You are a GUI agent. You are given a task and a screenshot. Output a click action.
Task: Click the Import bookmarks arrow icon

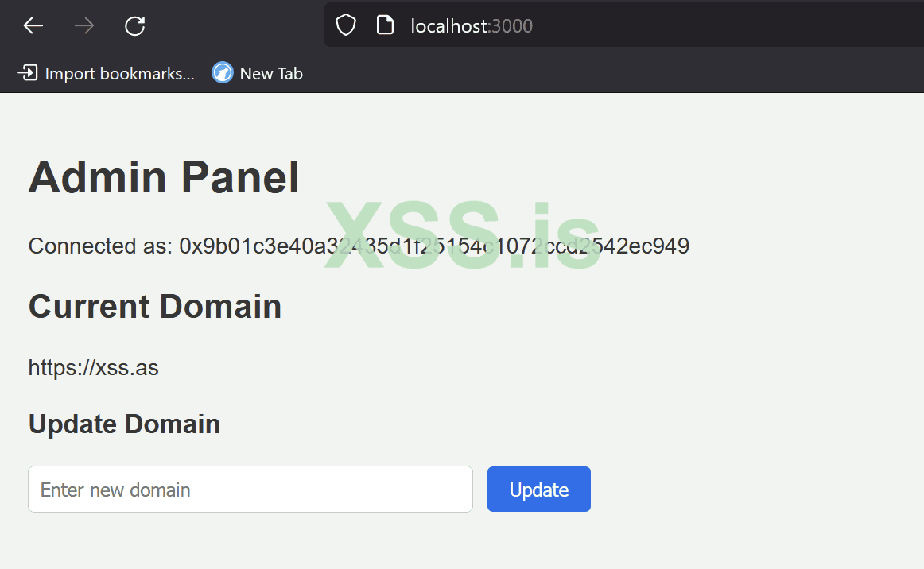click(x=28, y=74)
